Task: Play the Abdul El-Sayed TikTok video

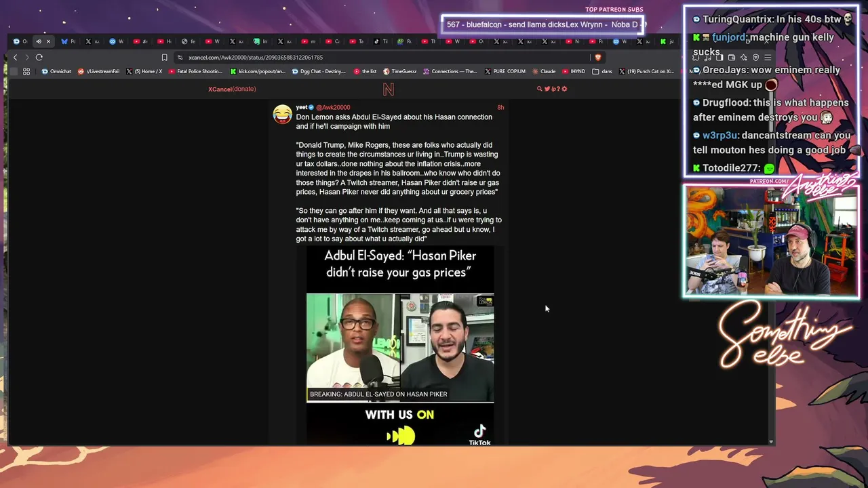Action: pos(400,345)
